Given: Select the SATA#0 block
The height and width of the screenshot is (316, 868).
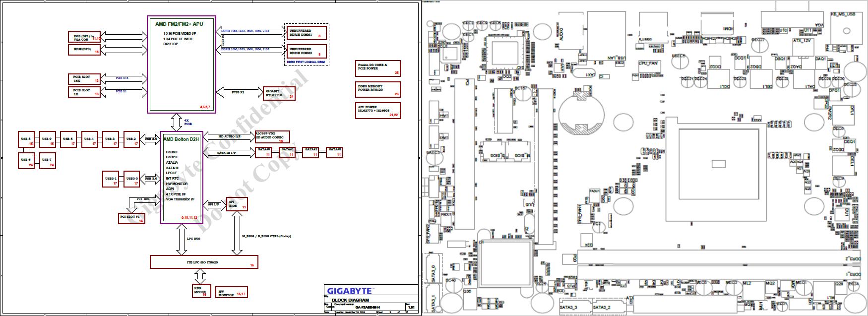Looking at the screenshot, I should pyautogui.click(x=263, y=152).
